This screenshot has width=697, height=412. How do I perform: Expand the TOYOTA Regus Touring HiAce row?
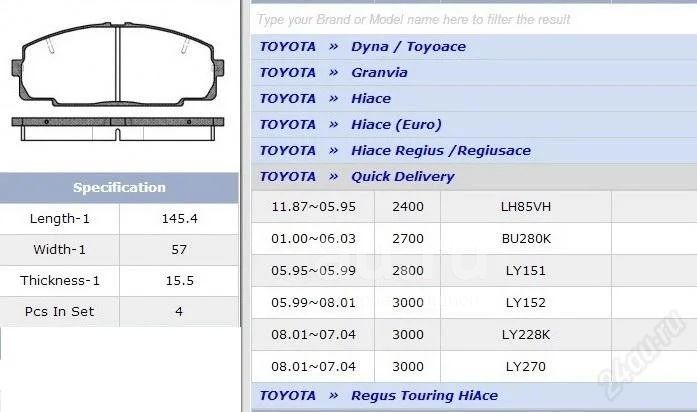click(474, 396)
